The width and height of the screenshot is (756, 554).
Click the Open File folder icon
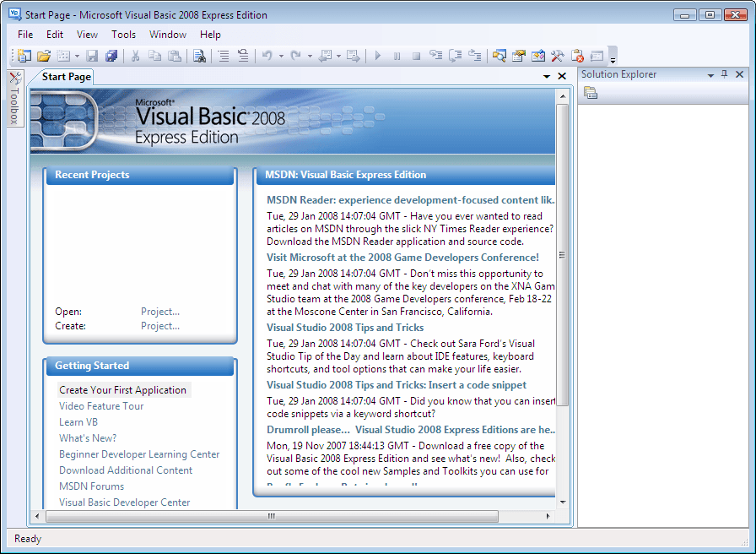43,56
